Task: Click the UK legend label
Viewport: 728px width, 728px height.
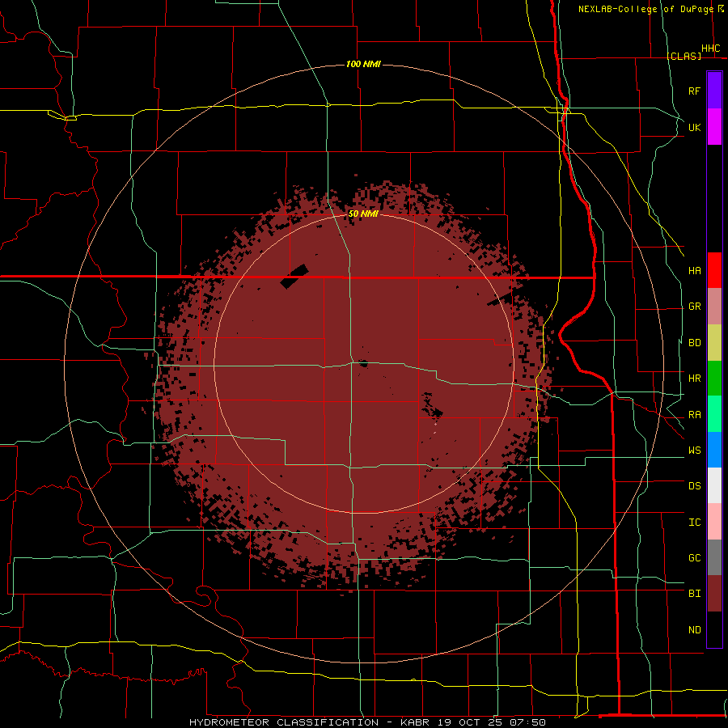Action: pyautogui.click(x=694, y=127)
